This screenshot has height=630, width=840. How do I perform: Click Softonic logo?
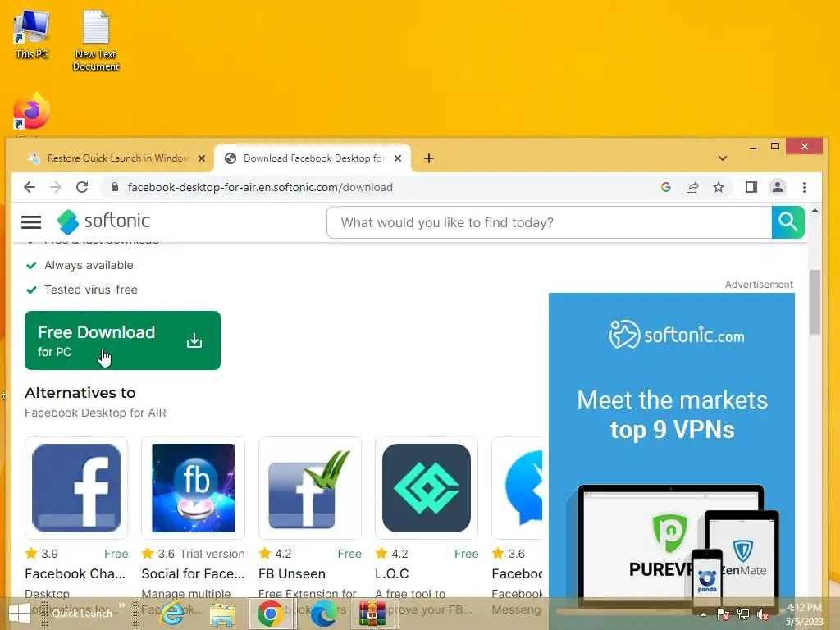pos(104,221)
